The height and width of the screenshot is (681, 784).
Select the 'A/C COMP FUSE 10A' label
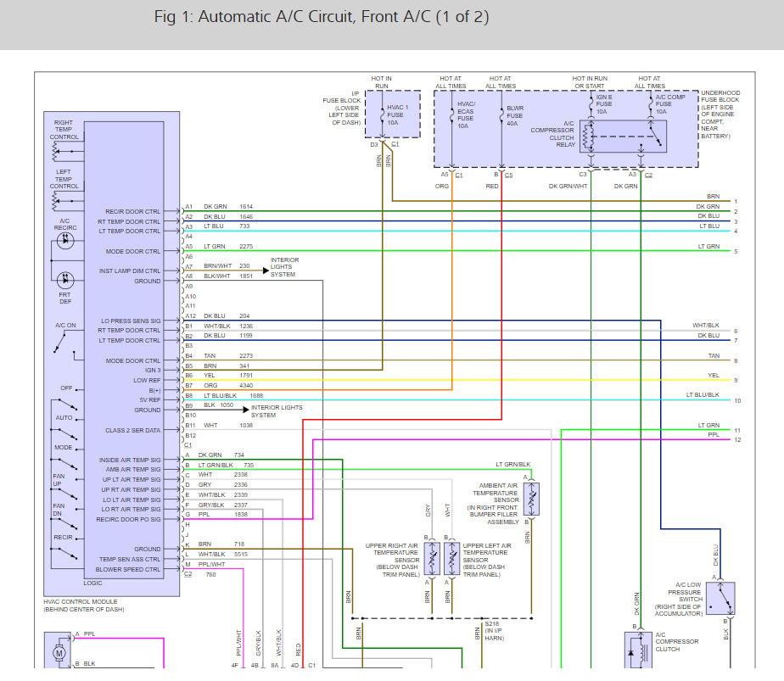point(670,104)
